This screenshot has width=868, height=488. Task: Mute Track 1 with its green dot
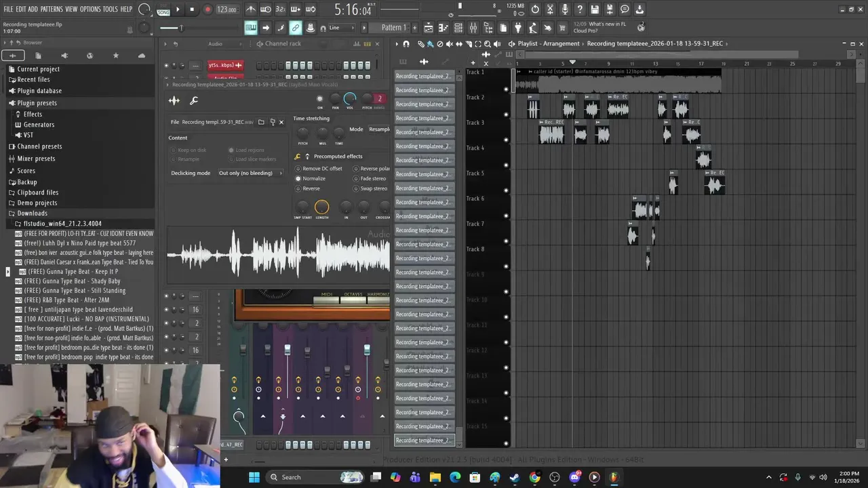click(506, 89)
